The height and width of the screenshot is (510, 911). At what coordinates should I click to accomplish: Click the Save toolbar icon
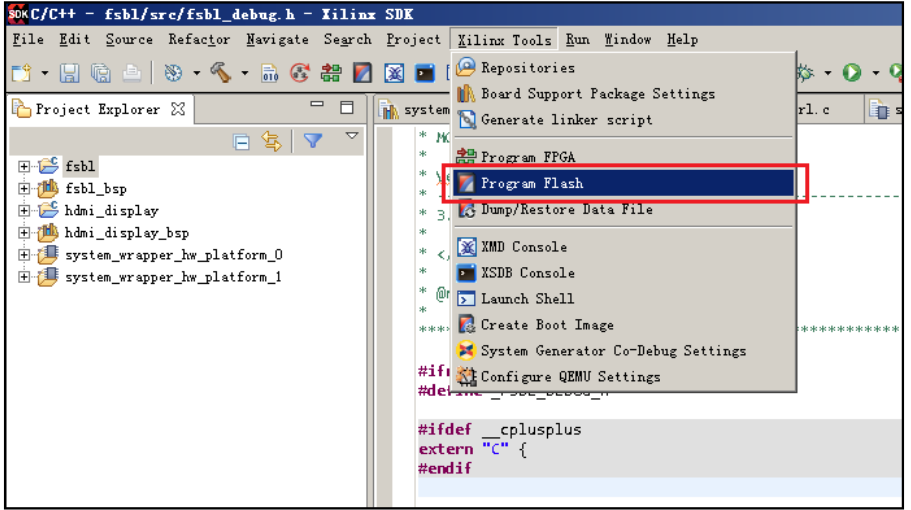(70, 73)
